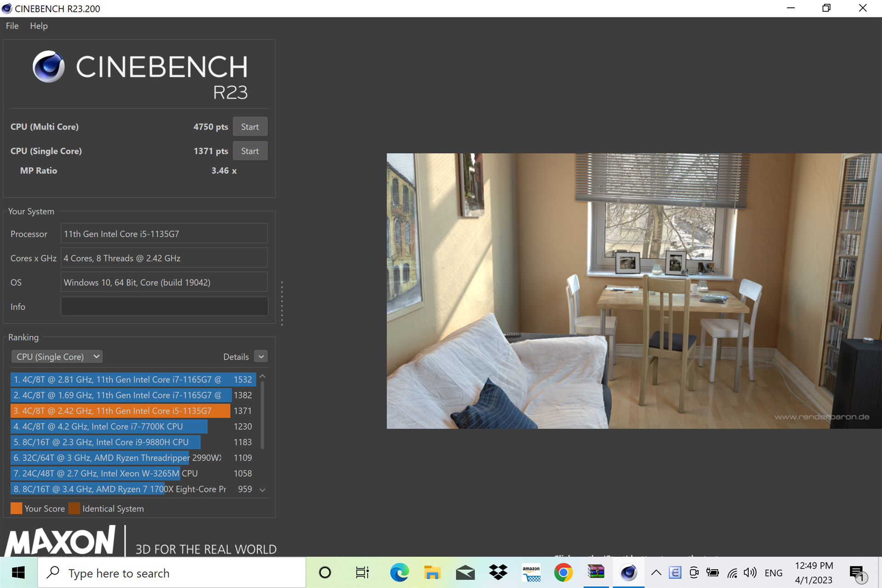
Task: Click the Processor field showing i5-1135G7
Action: pos(164,234)
